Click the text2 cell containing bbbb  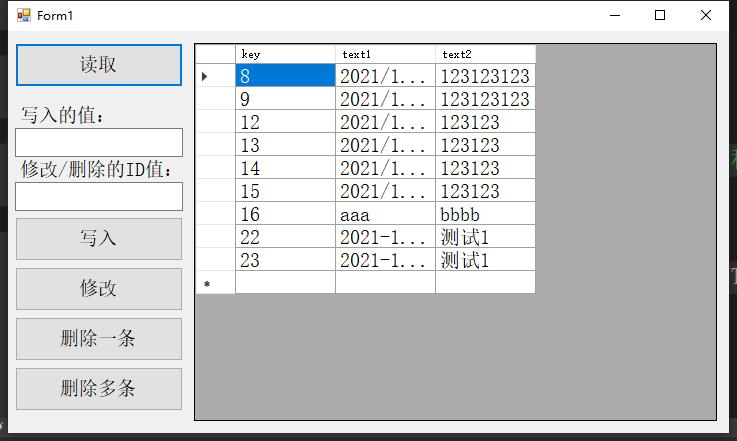pyautogui.click(x=485, y=214)
